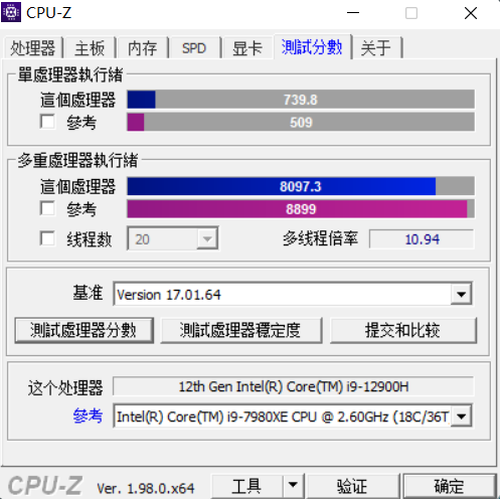Click the 确定 button
This screenshot has width=500, height=499.
pos(449,486)
